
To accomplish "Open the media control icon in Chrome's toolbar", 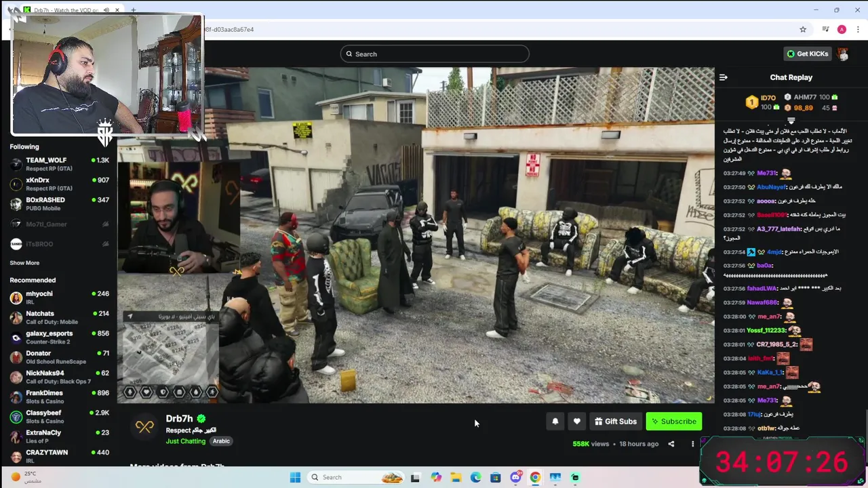I will click(x=825, y=29).
